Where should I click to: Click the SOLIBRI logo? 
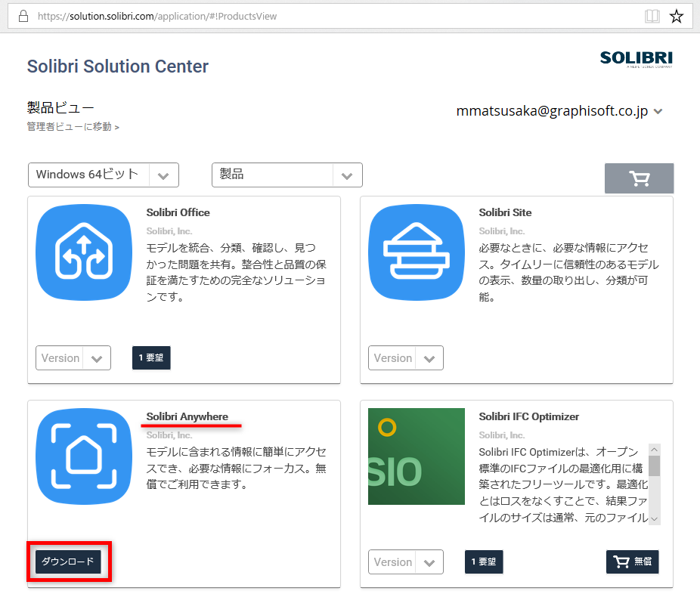click(637, 58)
